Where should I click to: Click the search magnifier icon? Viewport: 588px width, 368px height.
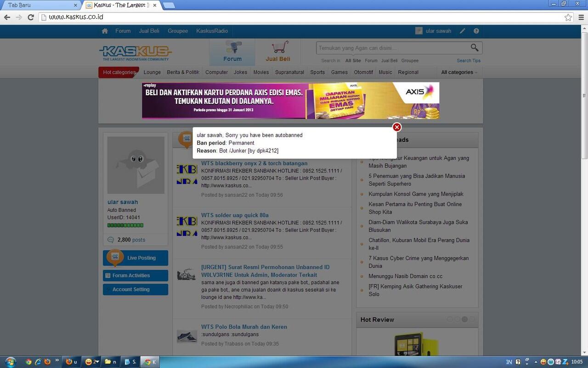point(475,47)
